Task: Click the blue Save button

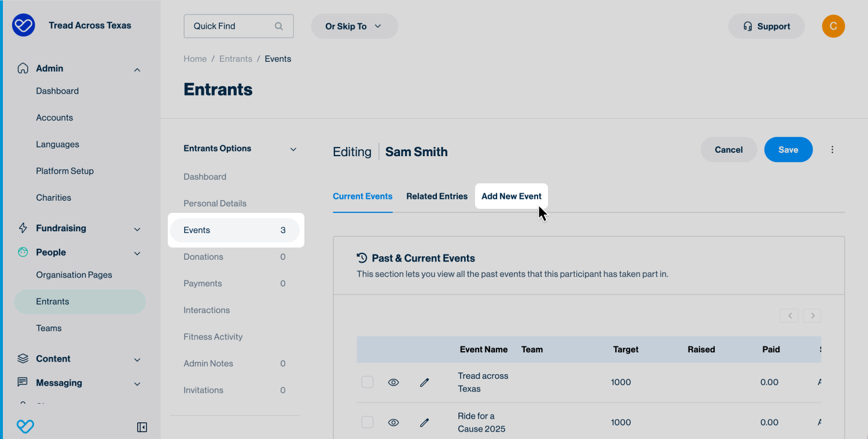Action: (788, 150)
